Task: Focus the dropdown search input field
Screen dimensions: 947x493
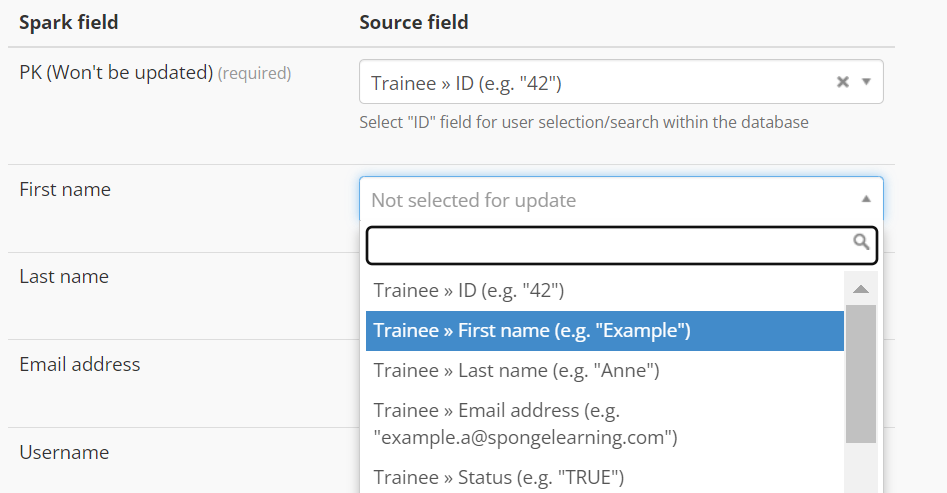Action: click(x=621, y=245)
